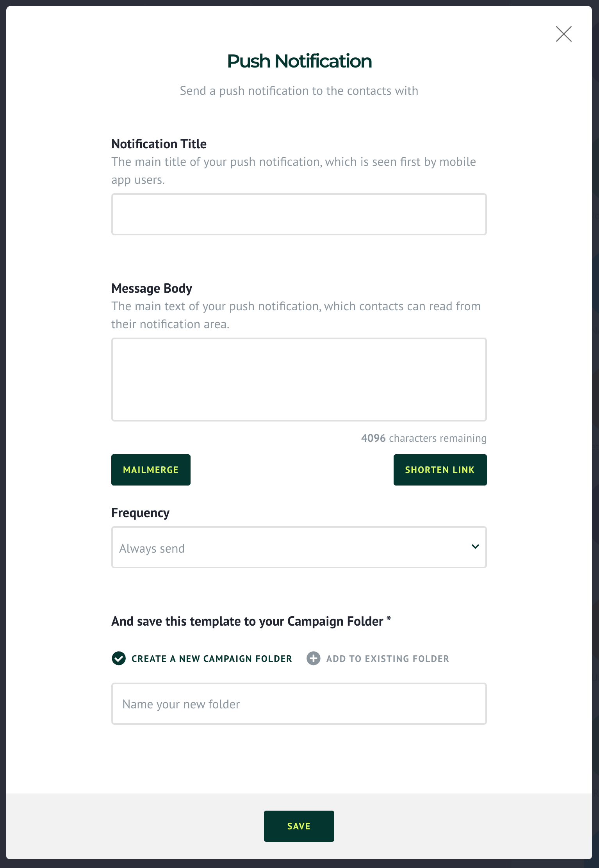599x868 pixels.
Task: Click the "4096 characters remaining" counter
Action: [424, 438]
